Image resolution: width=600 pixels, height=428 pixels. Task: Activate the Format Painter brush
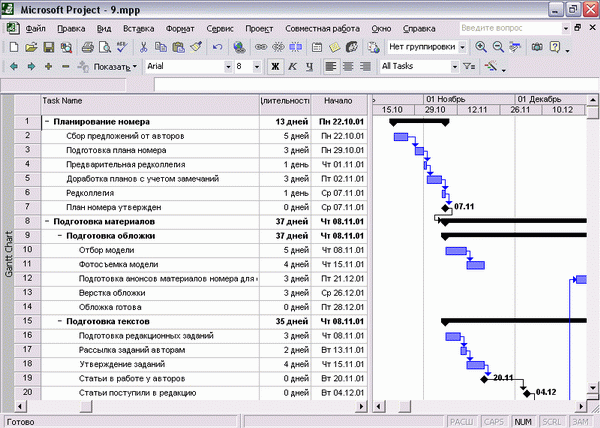coord(196,47)
